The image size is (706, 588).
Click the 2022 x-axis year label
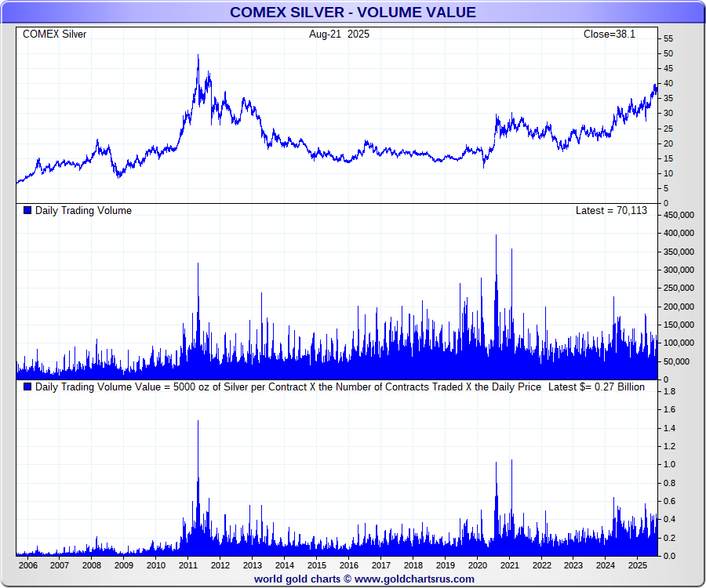point(542,565)
